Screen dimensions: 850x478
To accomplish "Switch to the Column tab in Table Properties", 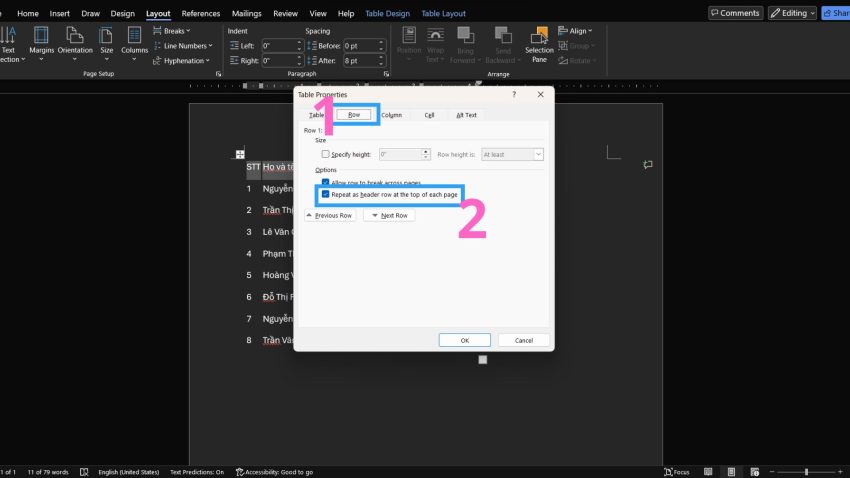I will pos(391,115).
